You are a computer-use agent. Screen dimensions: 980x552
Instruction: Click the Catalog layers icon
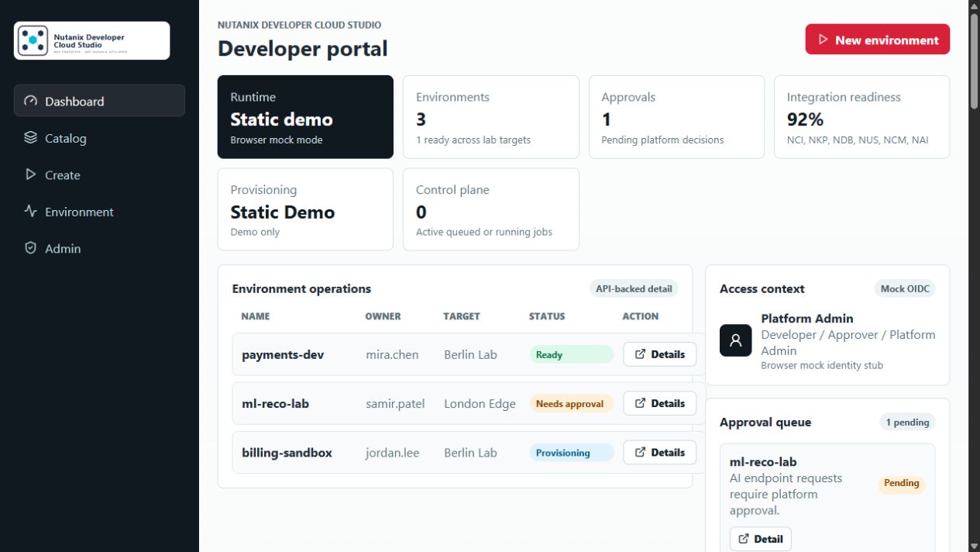point(30,138)
